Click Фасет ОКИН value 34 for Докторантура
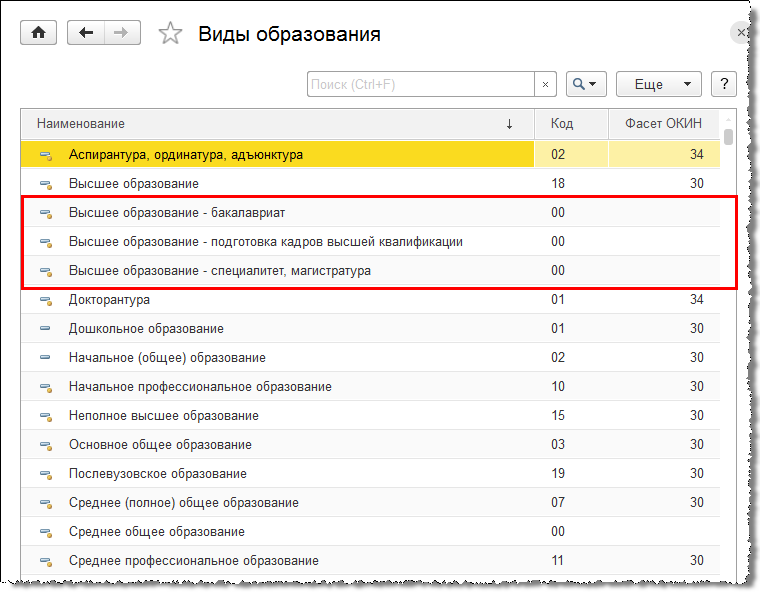Image resolution: width=760 pixels, height=592 pixels. (x=697, y=299)
